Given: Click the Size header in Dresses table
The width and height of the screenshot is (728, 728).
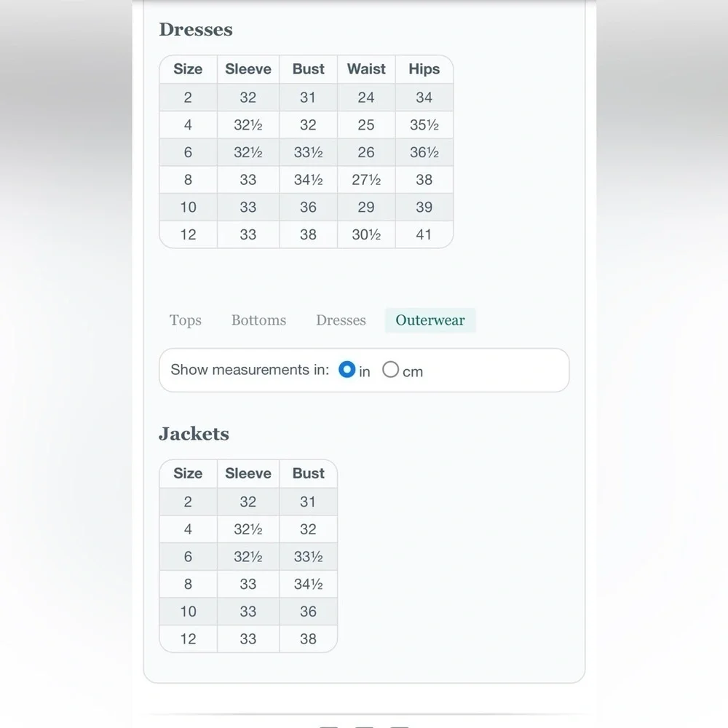Looking at the screenshot, I should pos(188,69).
